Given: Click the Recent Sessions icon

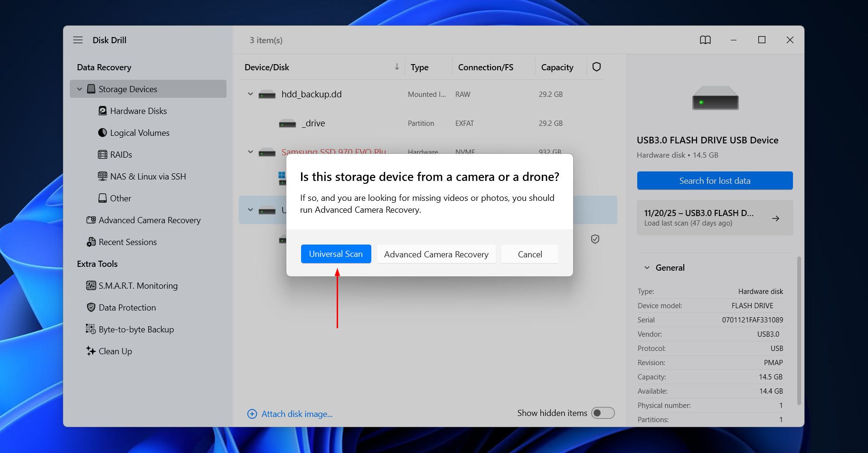Looking at the screenshot, I should coord(91,242).
